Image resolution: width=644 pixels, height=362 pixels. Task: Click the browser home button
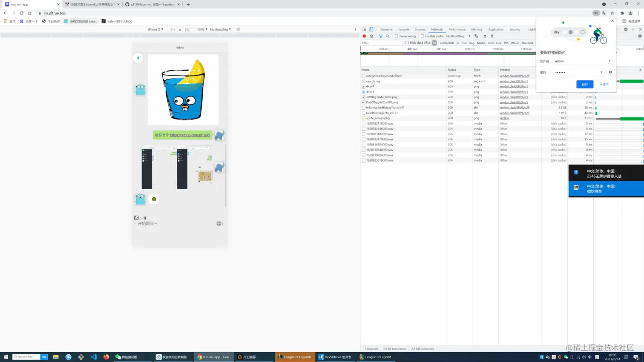[30, 13]
